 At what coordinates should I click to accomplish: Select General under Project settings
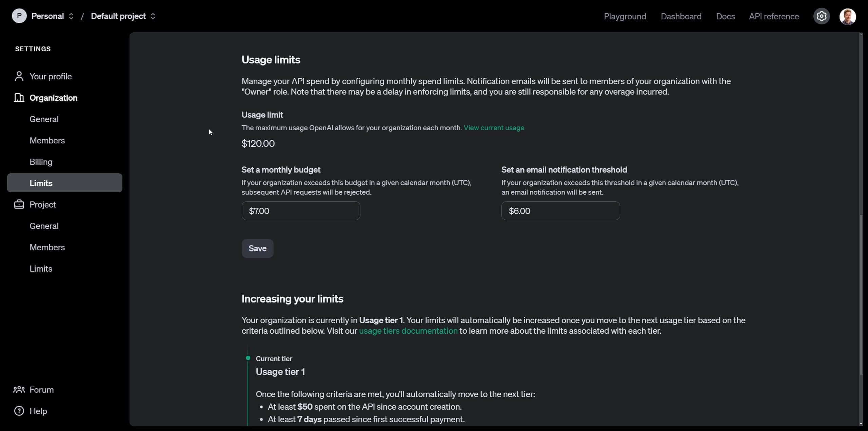pyautogui.click(x=44, y=226)
